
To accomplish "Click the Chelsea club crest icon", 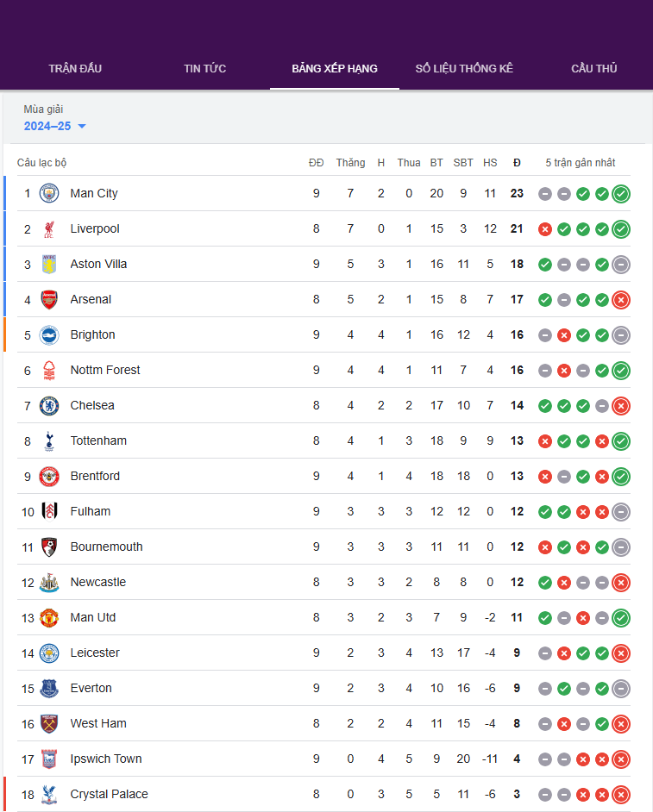I will click(49, 405).
